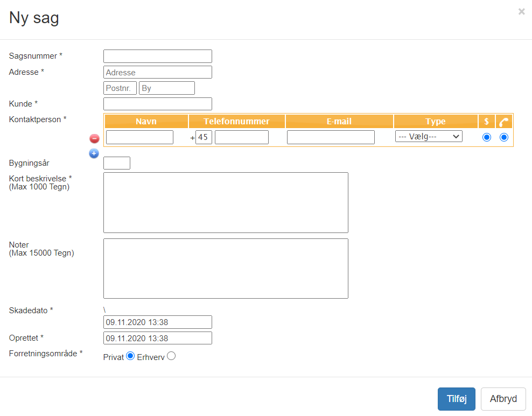The height and width of the screenshot is (416, 532).
Task: Click the Postnr. field
Action: (120, 88)
